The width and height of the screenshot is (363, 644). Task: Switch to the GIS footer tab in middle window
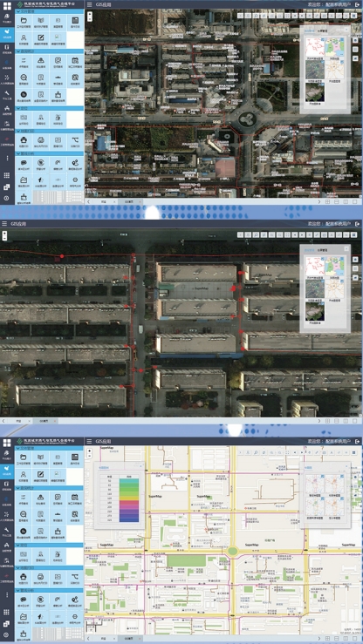point(45,422)
